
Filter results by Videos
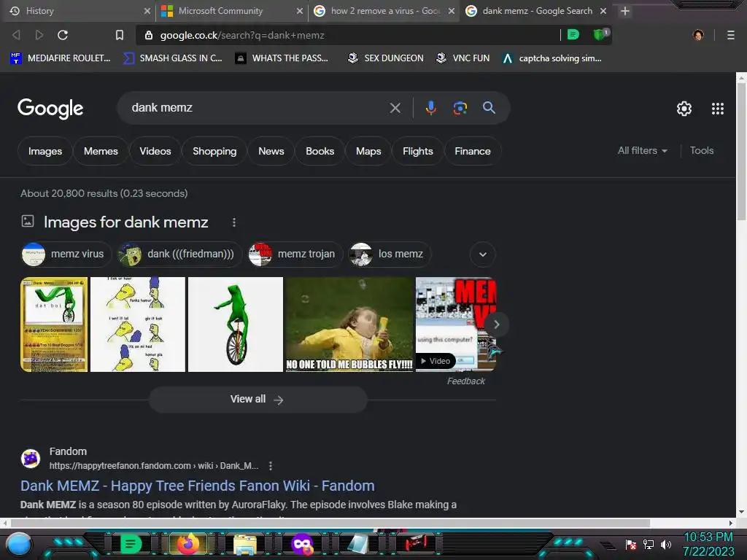click(155, 151)
